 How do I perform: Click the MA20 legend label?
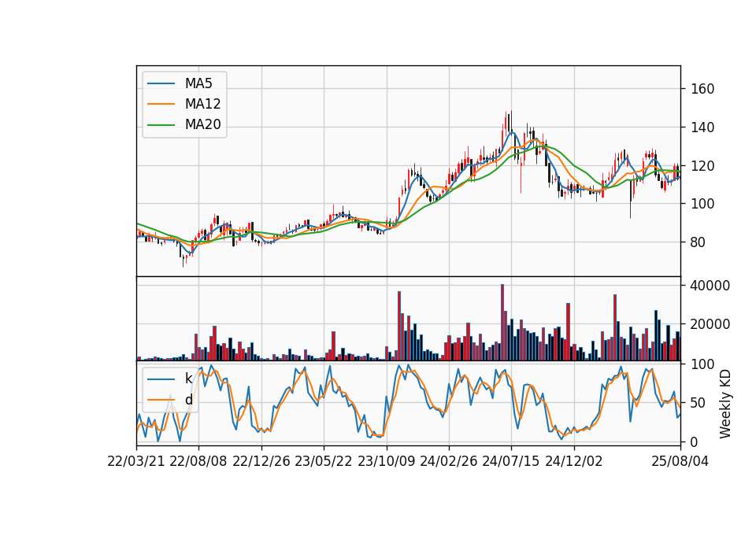tap(202, 125)
